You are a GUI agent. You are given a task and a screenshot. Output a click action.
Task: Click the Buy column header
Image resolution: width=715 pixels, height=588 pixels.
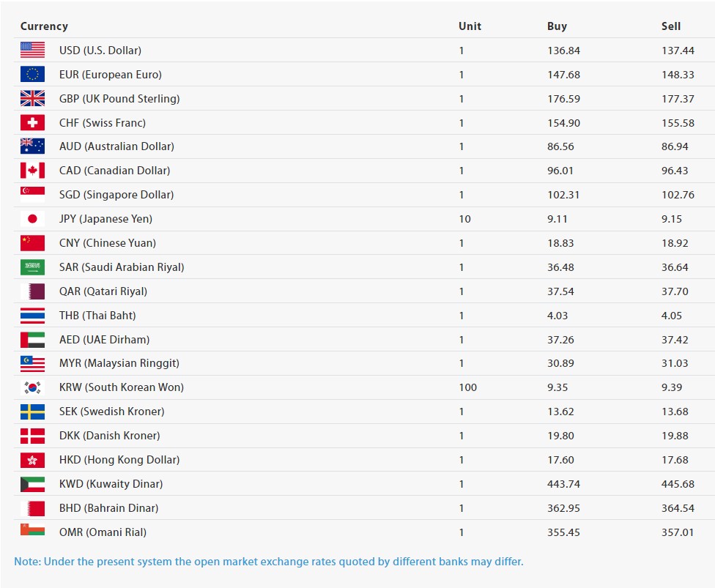pos(557,26)
